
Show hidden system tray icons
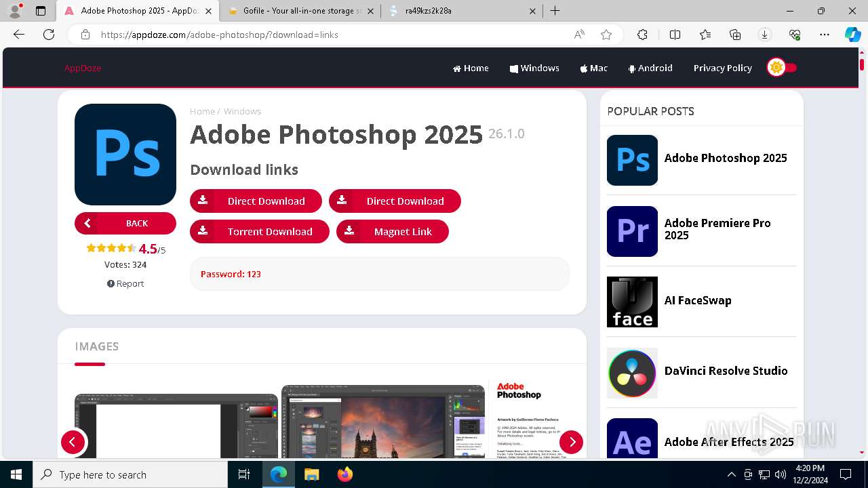pos(731,474)
